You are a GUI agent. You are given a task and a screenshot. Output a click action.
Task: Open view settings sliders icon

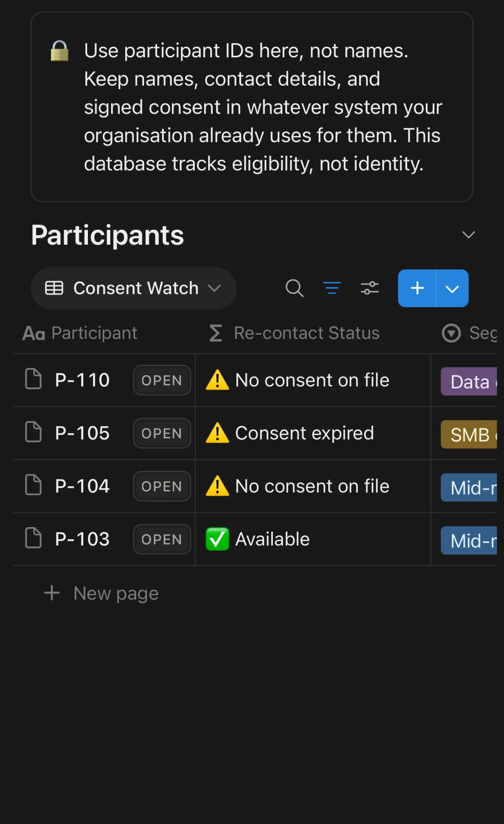coord(369,288)
